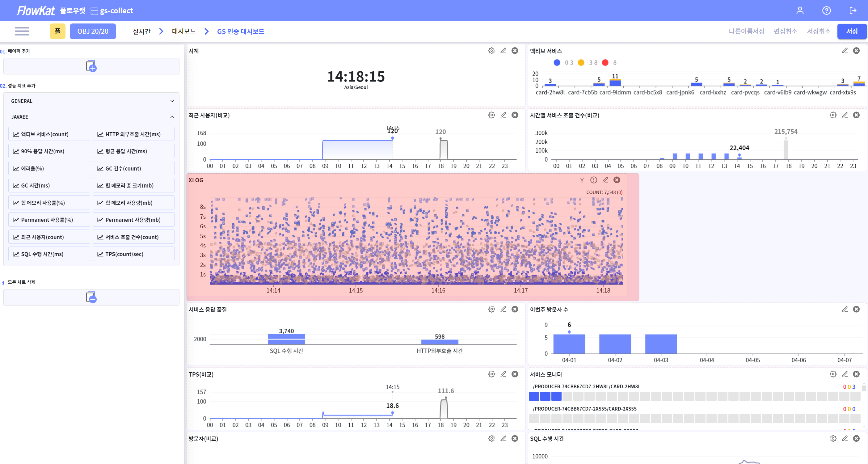Click the add paper page icon
The image size is (868, 464).
click(91, 66)
